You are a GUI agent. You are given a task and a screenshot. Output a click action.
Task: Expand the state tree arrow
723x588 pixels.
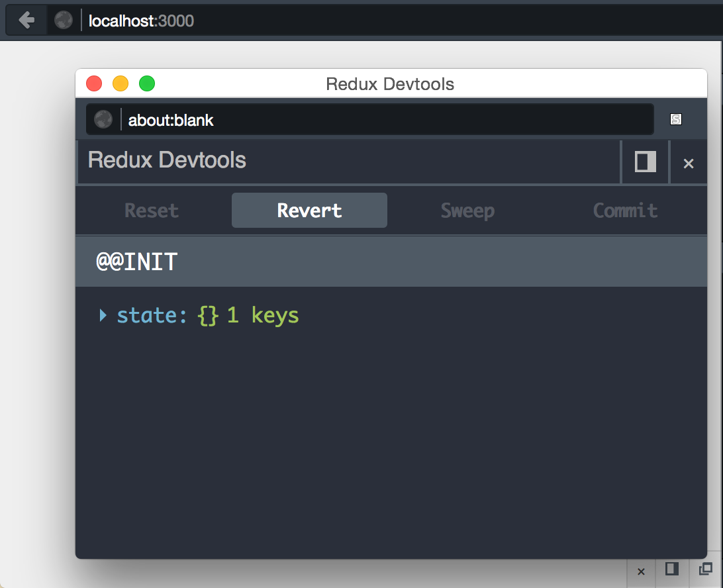pyautogui.click(x=103, y=315)
